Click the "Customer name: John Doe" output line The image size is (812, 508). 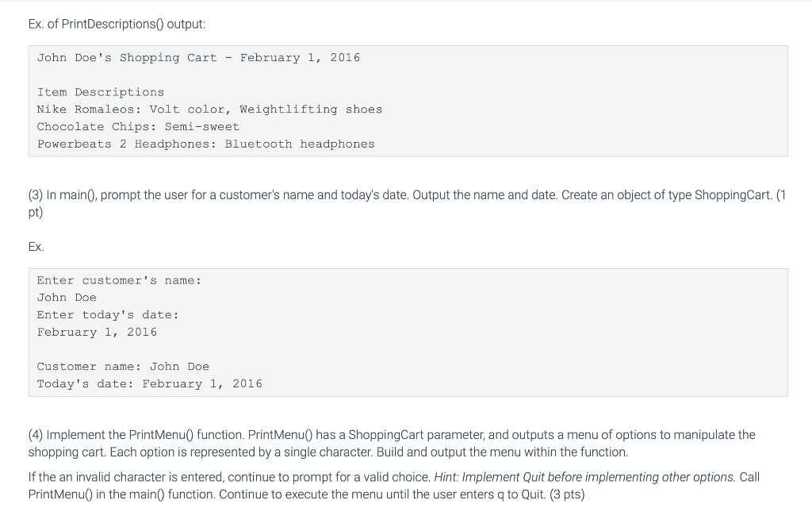point(123,367)
